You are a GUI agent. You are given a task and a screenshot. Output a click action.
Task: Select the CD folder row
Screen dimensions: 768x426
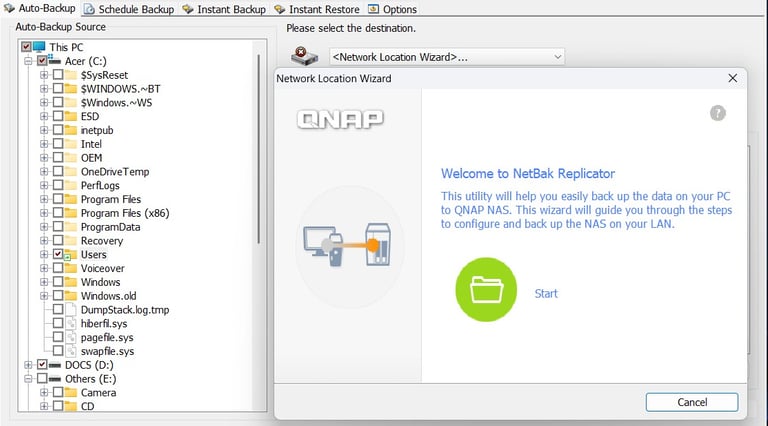pos(87,406)
